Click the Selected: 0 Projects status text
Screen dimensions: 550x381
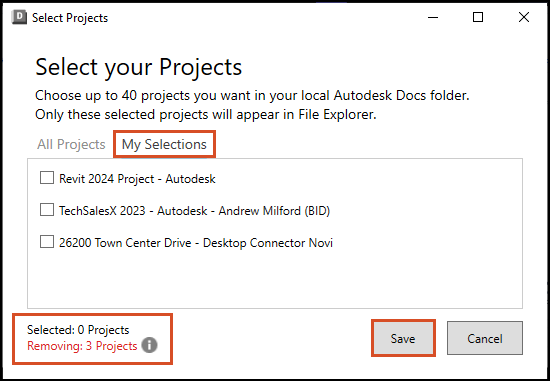point(78,330)
